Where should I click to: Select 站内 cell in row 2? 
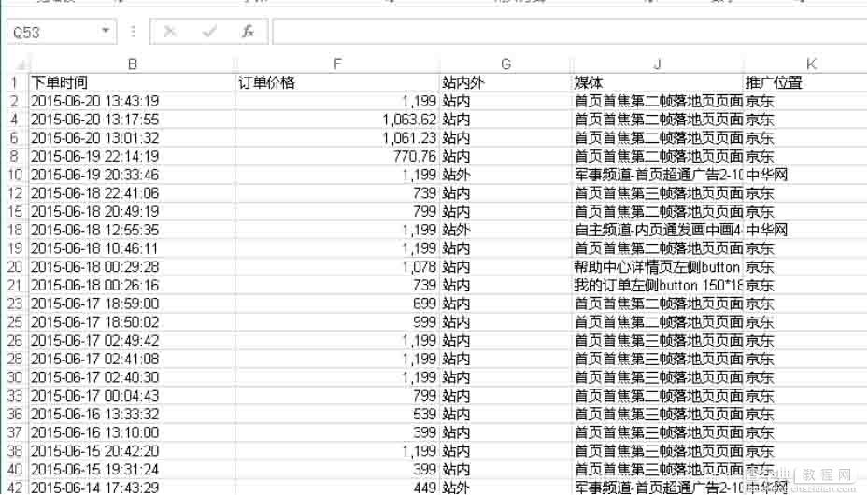coord(505,101)
